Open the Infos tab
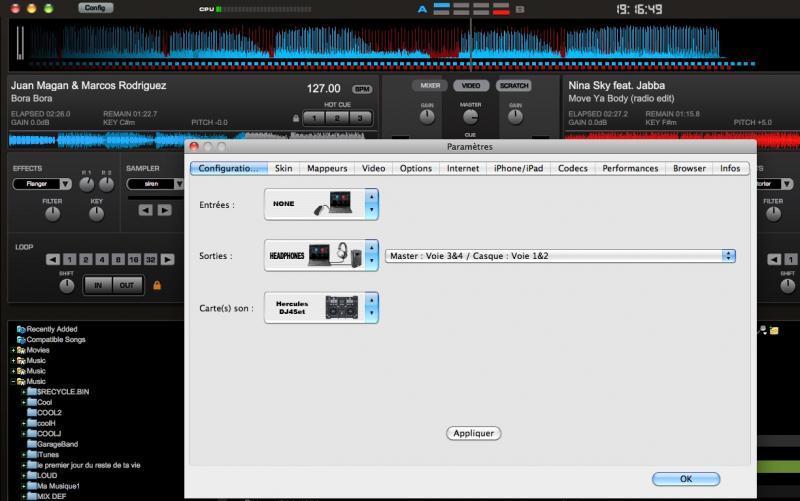800x501 pixels. point(730,168)
